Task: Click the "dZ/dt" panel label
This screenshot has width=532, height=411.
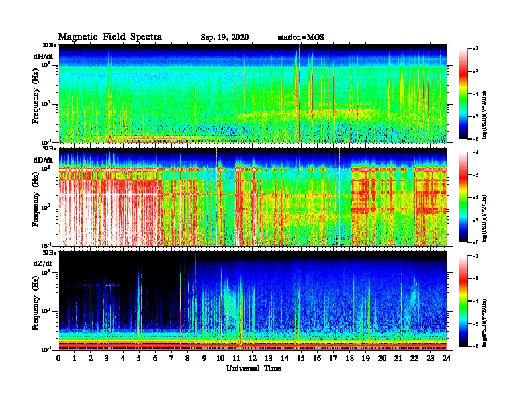Action: point(43,263)
